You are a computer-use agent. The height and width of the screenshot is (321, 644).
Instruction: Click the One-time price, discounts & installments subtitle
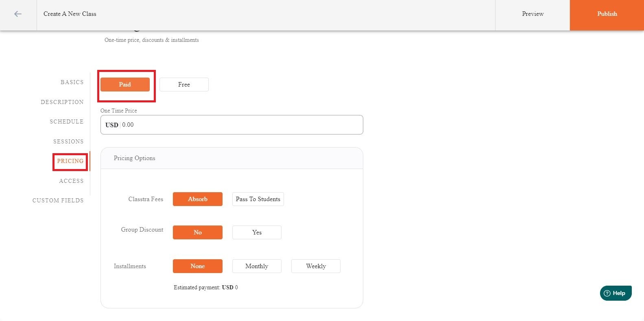click(152, 40)
